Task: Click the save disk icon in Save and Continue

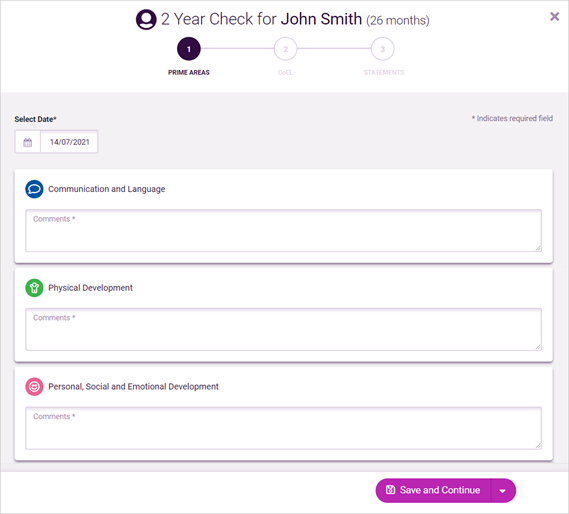Action: pos(390,490)
